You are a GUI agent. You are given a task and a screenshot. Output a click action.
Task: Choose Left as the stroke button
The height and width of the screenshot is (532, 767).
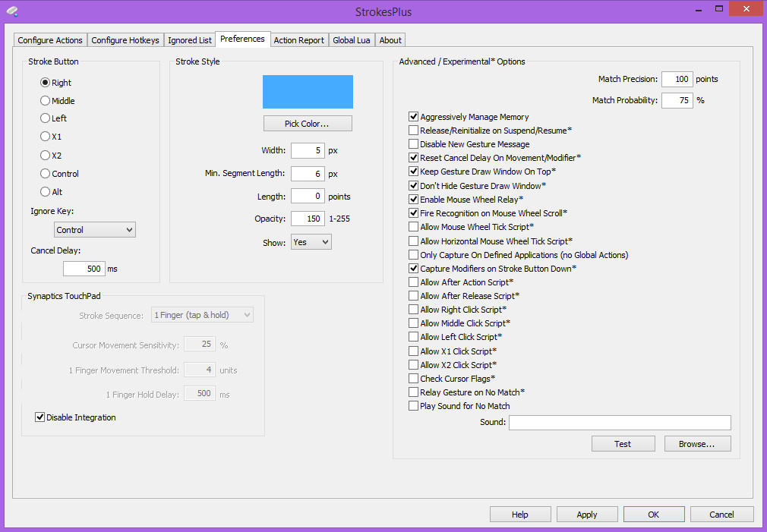coord(45,118)
